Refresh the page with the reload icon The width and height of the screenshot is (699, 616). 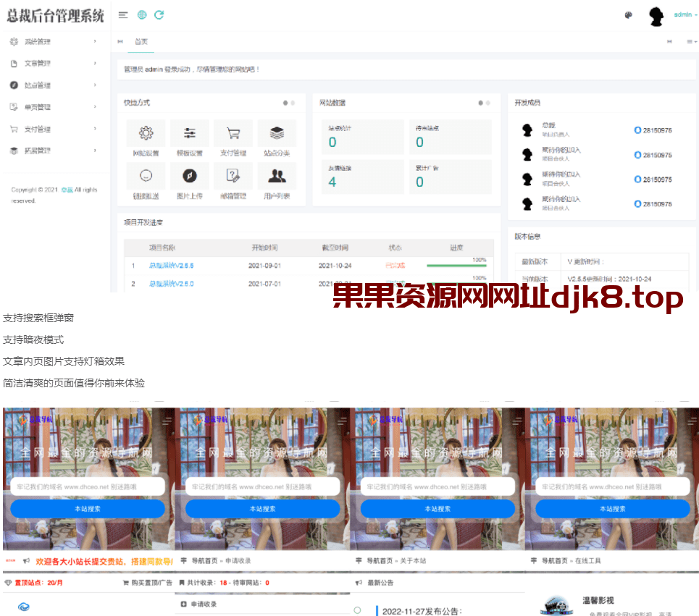point(159,14)
